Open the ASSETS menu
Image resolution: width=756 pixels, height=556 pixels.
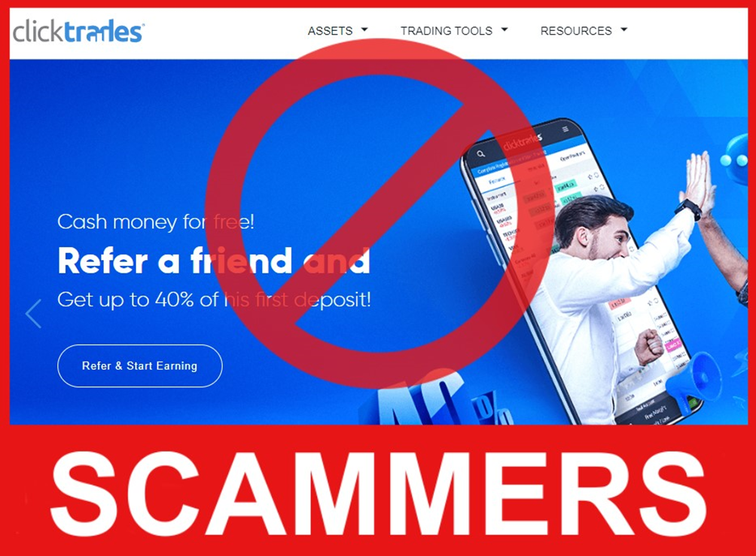coord(337,31)
